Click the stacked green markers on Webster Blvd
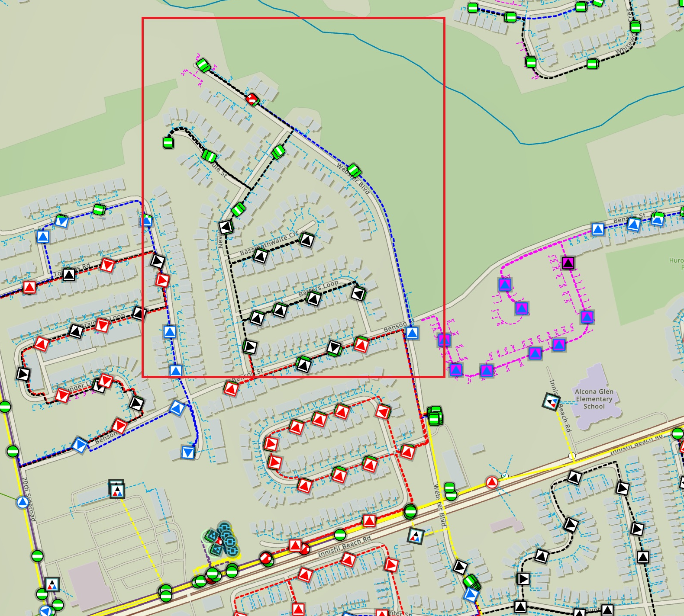This screenshot has height=616, width=684. 435,416
